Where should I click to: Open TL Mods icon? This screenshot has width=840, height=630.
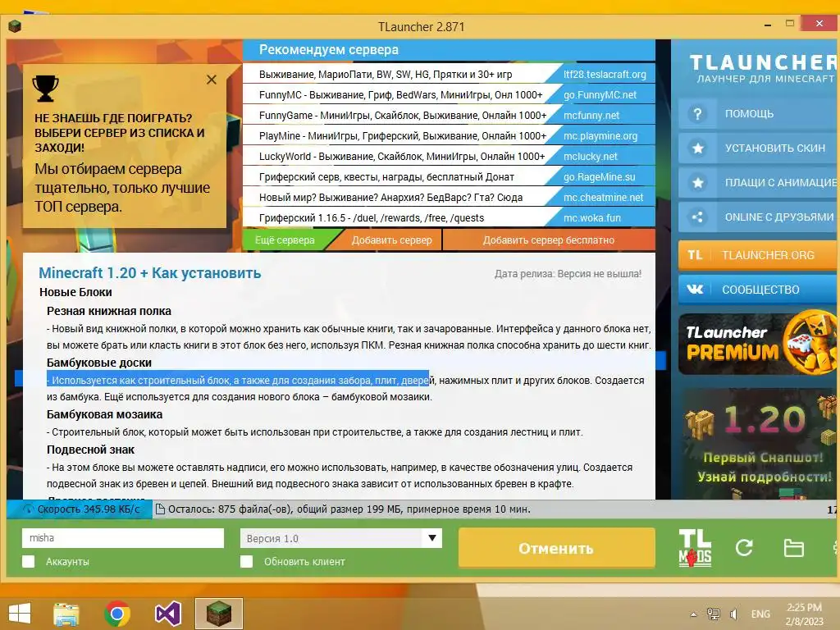coord(695,547)
